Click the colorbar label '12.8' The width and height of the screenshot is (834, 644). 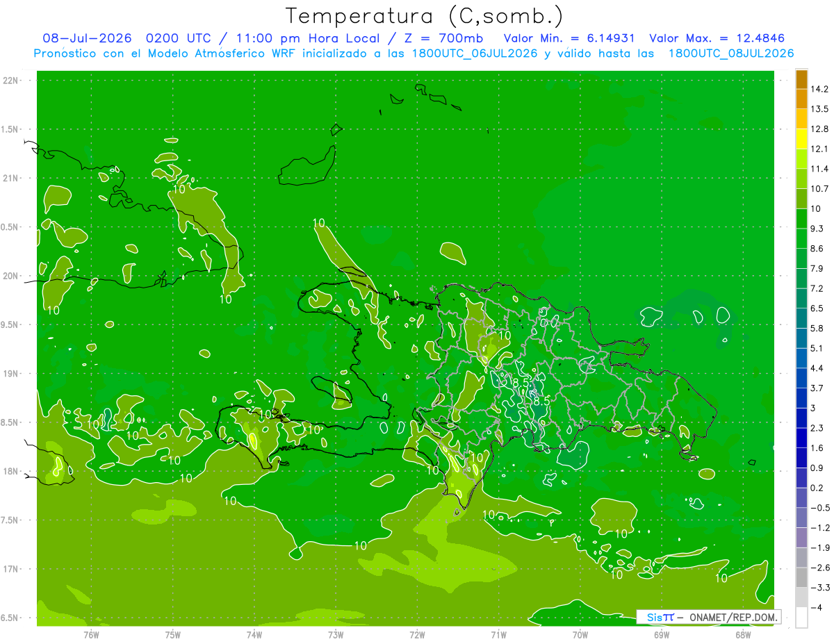coord(821,129)
